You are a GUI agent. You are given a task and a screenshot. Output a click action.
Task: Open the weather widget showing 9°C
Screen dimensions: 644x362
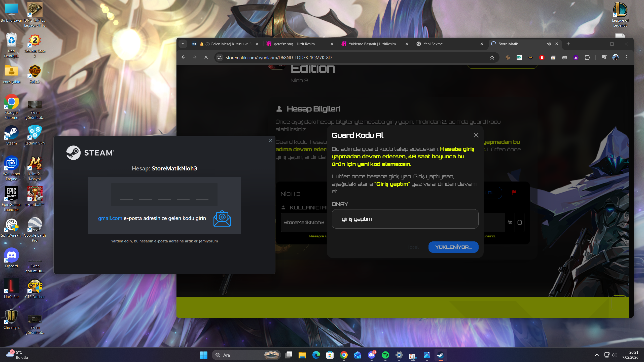(17, 355)
